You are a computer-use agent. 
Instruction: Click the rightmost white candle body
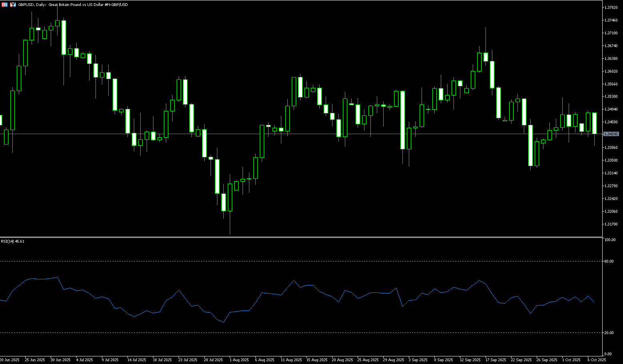pyautogui.click(x=595, y=123)
